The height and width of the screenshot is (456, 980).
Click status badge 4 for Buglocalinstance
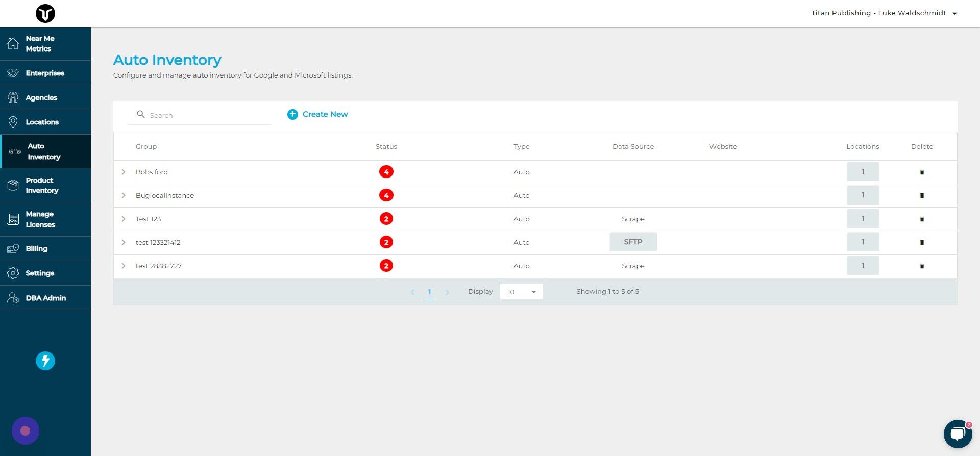pyautogui.click(x=386, y=195)
